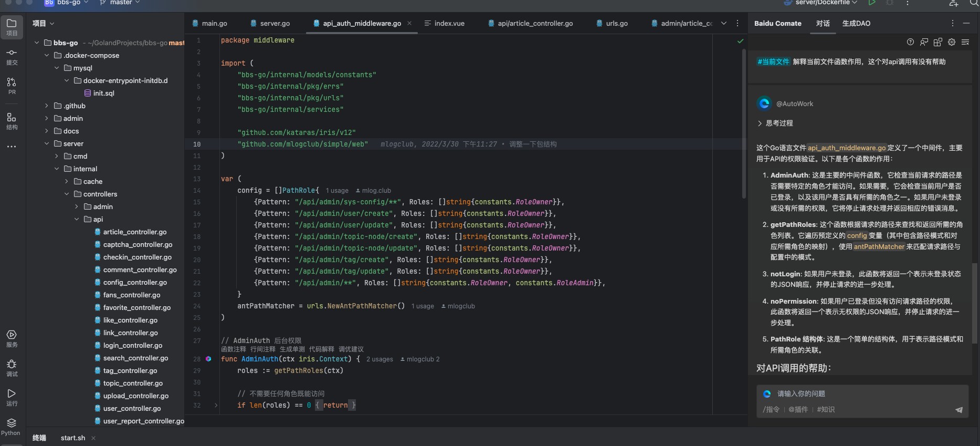Unfold the collapsed return block in the editor gutter
The height and width of the screenshot is (446, 980).
pyautogui.click(x=216, y=405)
